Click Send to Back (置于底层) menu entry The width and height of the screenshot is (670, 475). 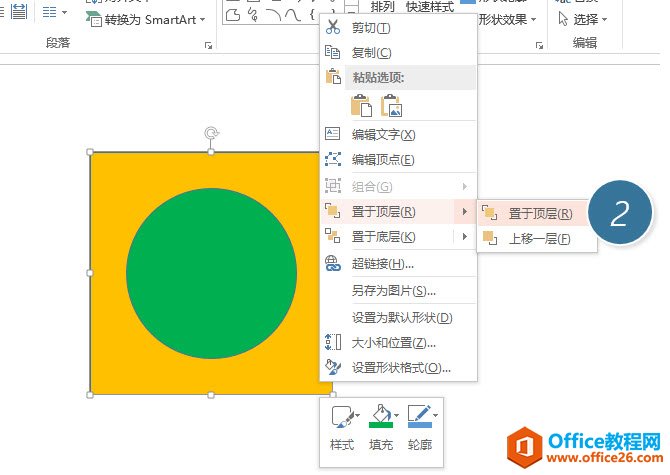398,236
